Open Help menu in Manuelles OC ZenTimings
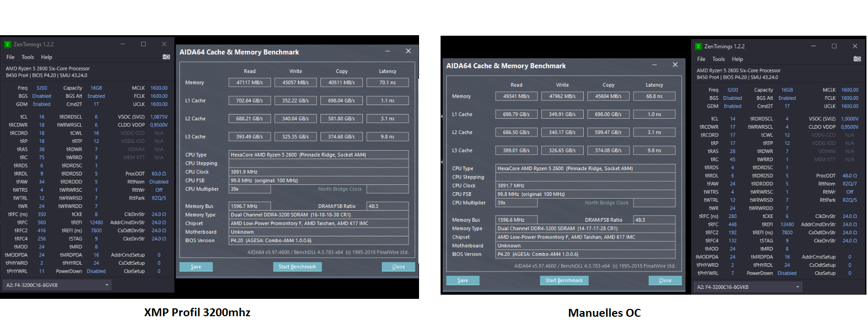Screen dimensions: 868x322 tap(737, 59)
